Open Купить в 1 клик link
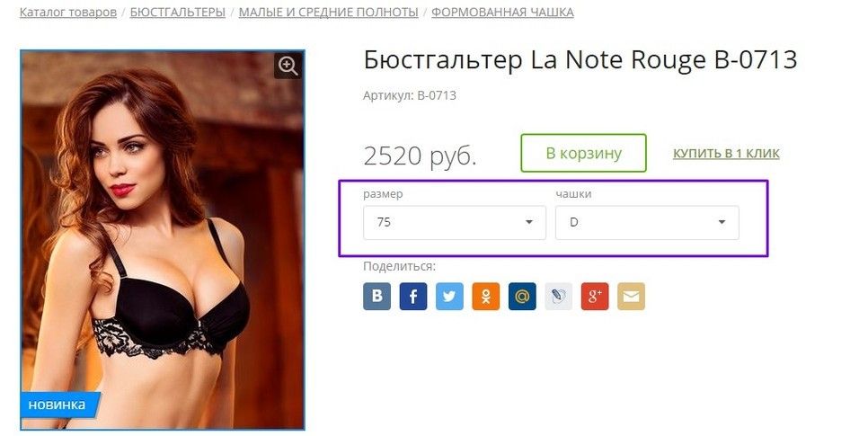Viewport: 868px width, 436px height. click(726, 154)
